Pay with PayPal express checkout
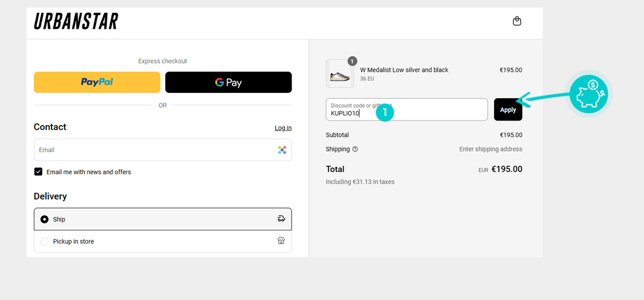This screenshot has width=644, height=300. (x=97, y=82)
